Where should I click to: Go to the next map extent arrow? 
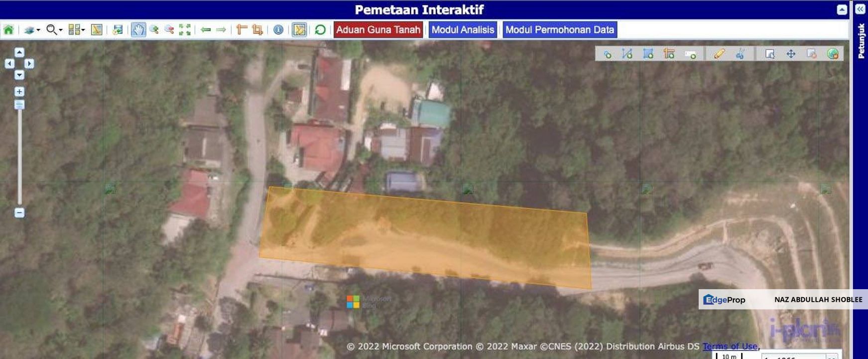click(221, 30)
